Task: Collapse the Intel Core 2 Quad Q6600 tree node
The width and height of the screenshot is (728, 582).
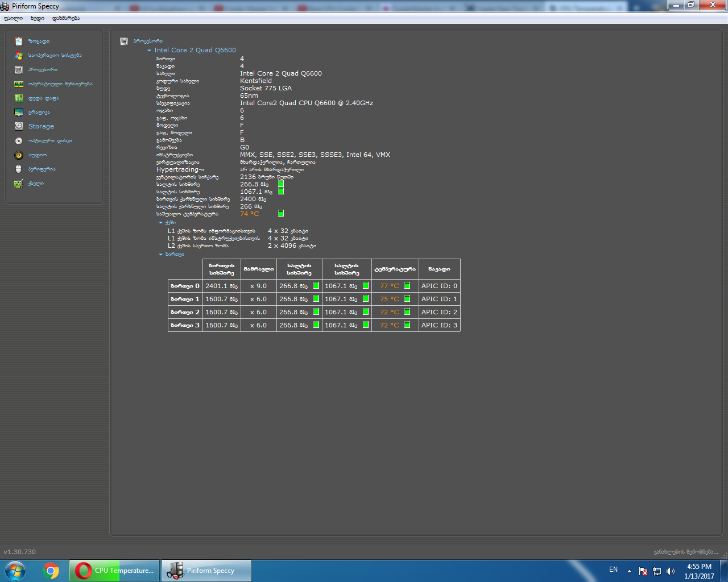Action: [150, 51]
